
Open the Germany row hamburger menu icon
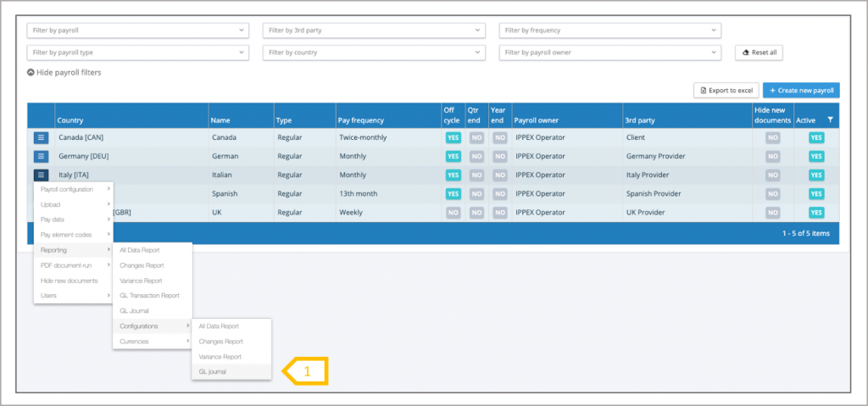point(42,156)
